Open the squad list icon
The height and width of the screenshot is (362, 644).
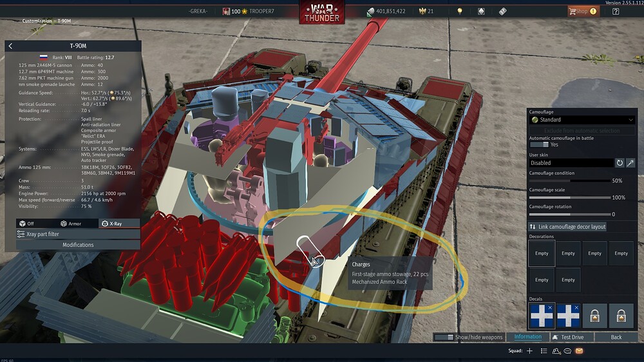544,351
